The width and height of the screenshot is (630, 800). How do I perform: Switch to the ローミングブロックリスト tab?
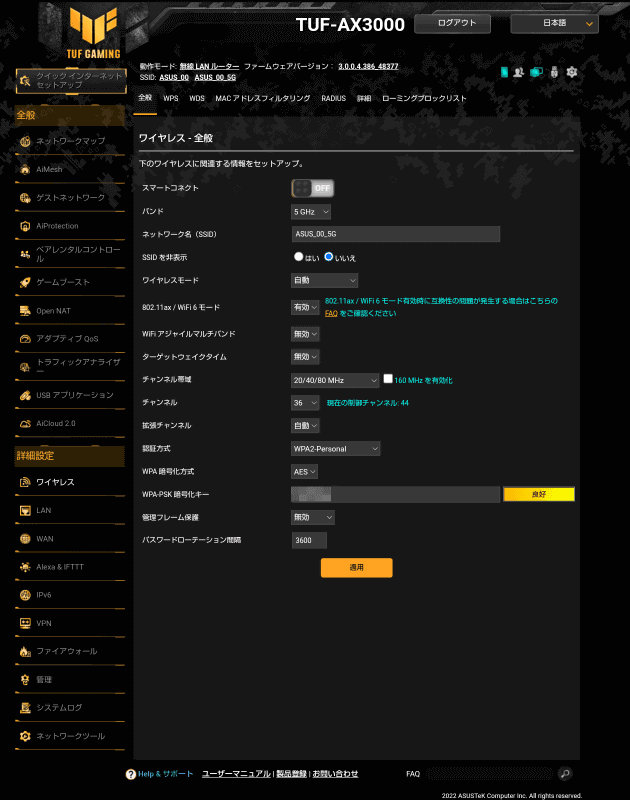pyautogui.click(x=424, y=98)
